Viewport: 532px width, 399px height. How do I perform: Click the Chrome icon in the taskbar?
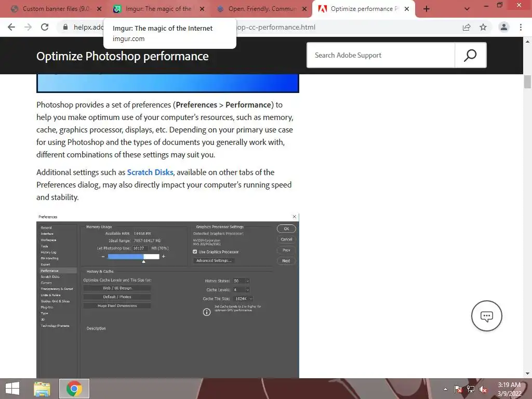click(74, 389)
